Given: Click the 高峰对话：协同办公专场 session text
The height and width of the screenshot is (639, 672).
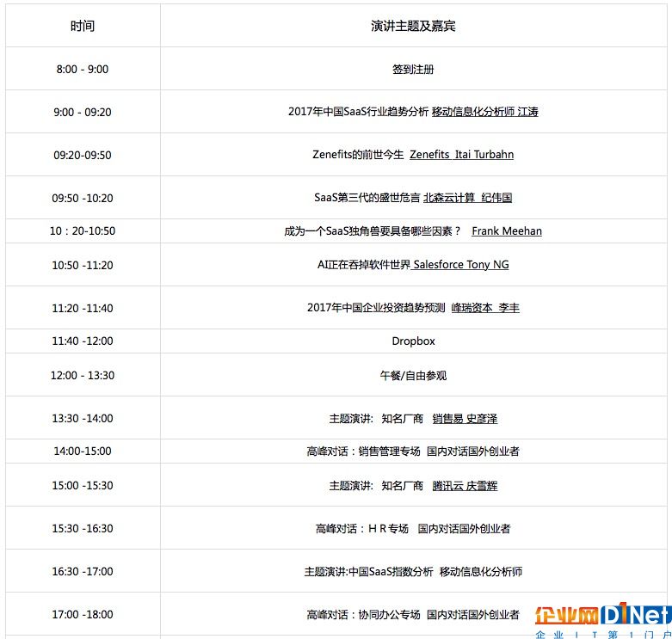Looking at the screenshot, I should pos(363,615).
